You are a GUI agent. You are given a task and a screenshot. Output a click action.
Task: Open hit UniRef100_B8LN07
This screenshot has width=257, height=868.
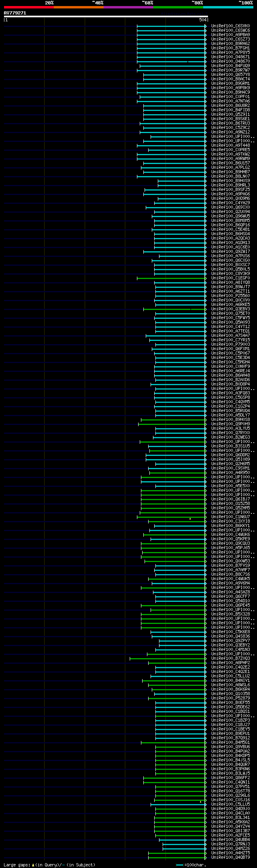(x=230, y=176)
